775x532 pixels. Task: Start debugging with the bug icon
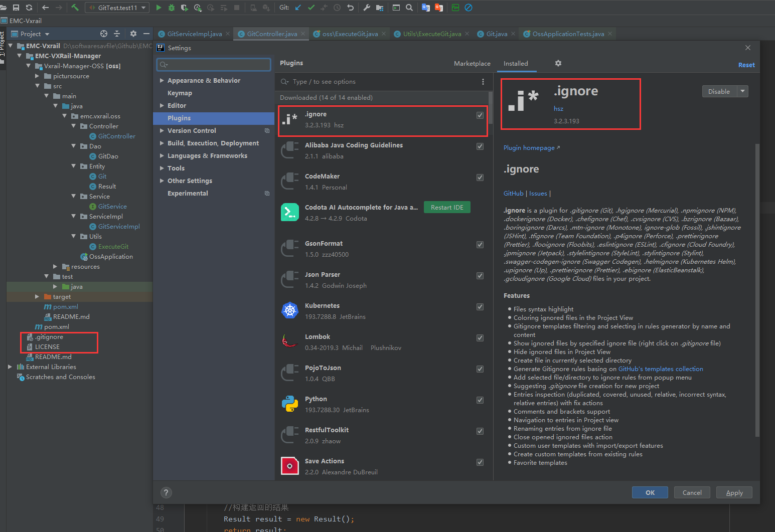[x=172, y=8]
